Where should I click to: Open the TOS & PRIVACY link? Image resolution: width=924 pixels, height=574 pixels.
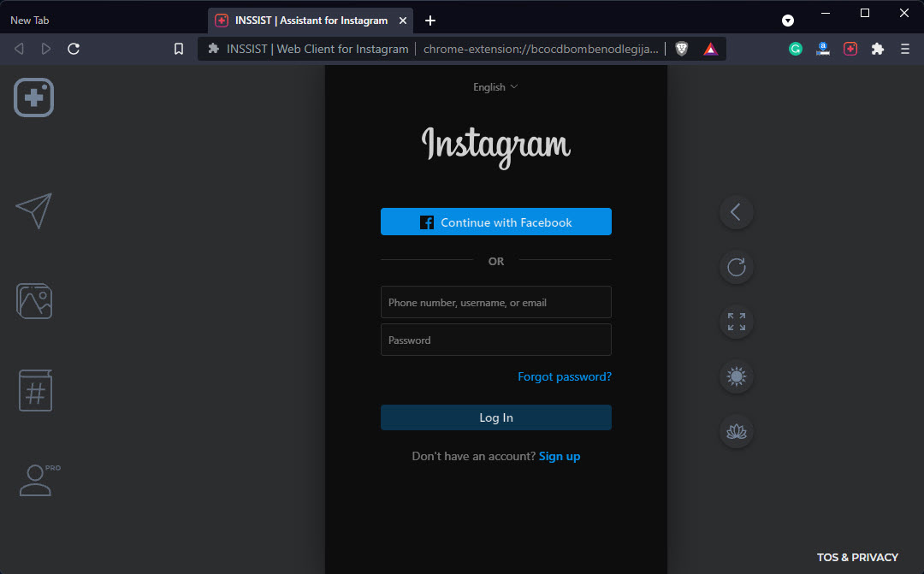(x=857, y=557)
